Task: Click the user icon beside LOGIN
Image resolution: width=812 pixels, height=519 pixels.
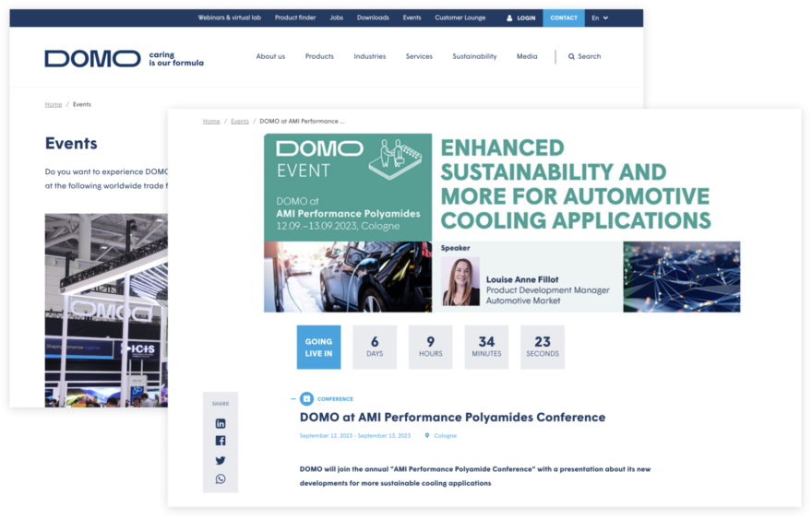Action: [510, 18]
